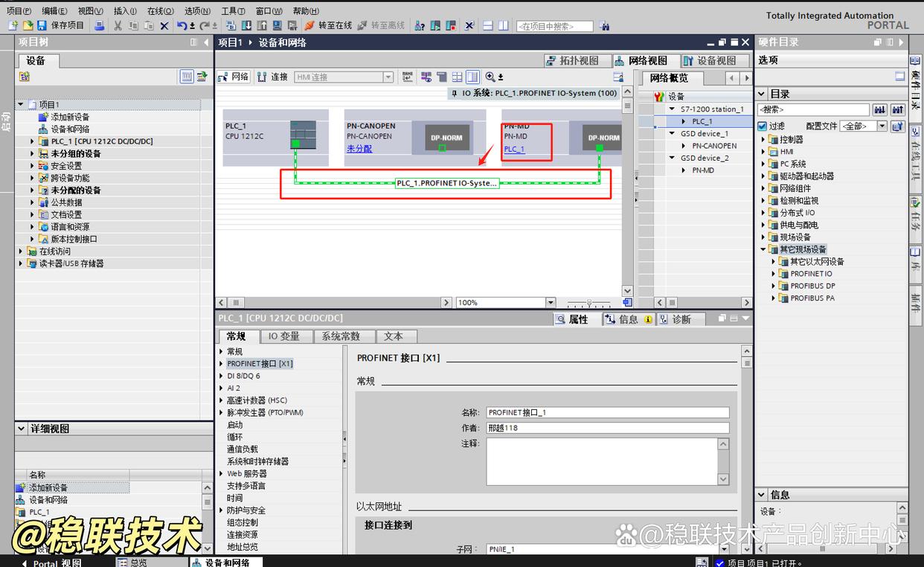This screenshot has height=567, width=924.
Task: Click the catalog search input field
Action: point(813,109)
